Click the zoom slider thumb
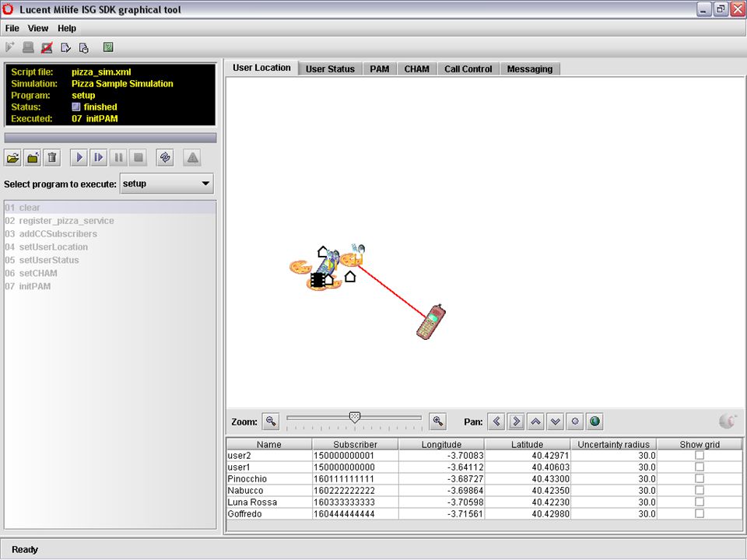The width and height of the screenshot is (747, 560). pyautogui.click(x=355, y=418)
